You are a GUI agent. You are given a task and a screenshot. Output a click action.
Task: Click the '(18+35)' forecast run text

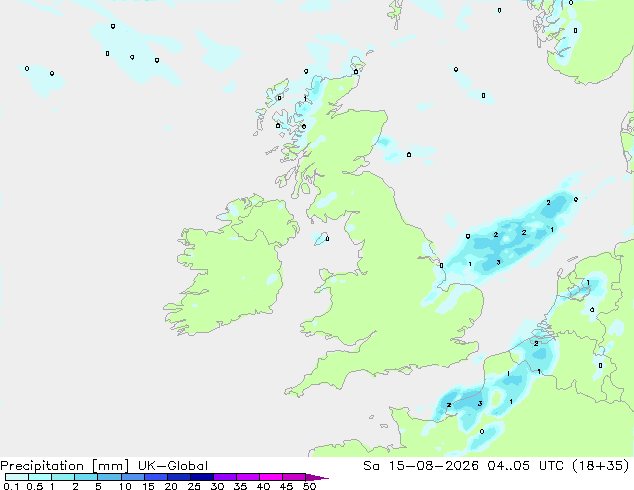coord(600,466)
